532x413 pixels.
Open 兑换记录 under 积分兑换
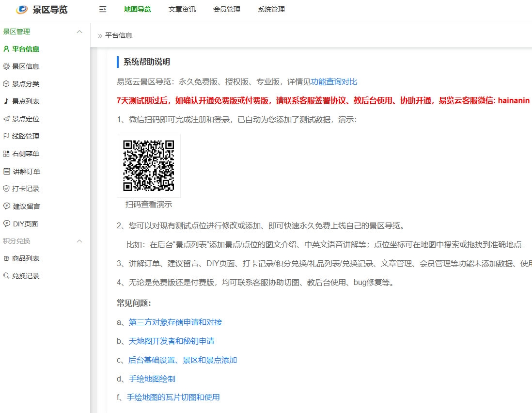[26, 275]
